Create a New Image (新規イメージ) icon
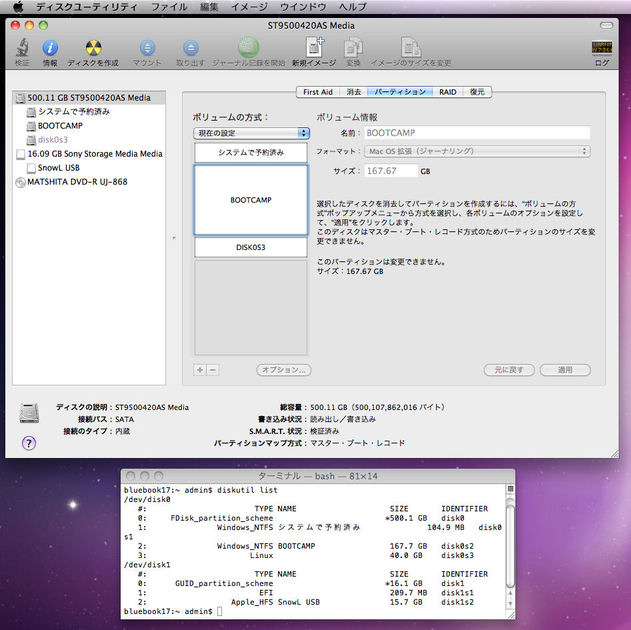 click(314, 47)
